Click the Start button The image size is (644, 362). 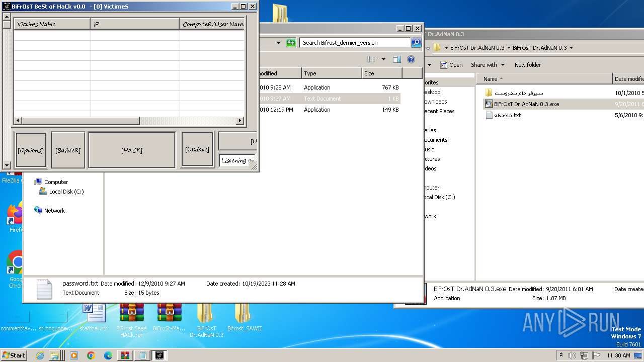coord(14,355)
